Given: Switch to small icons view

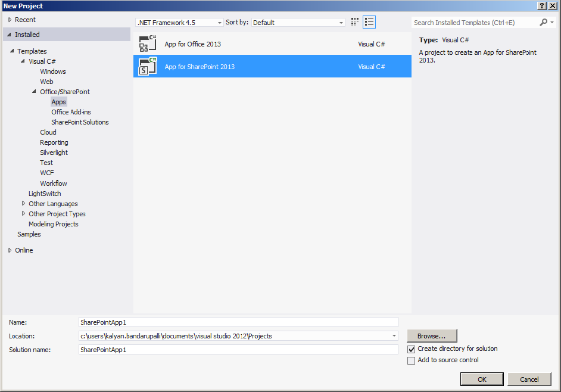Looking at the screenshot, I should [354, 22].
